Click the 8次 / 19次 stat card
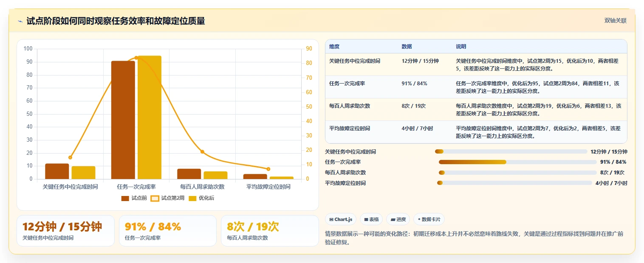The width and height of the screenshot is (644, 263). pos(270,231)
